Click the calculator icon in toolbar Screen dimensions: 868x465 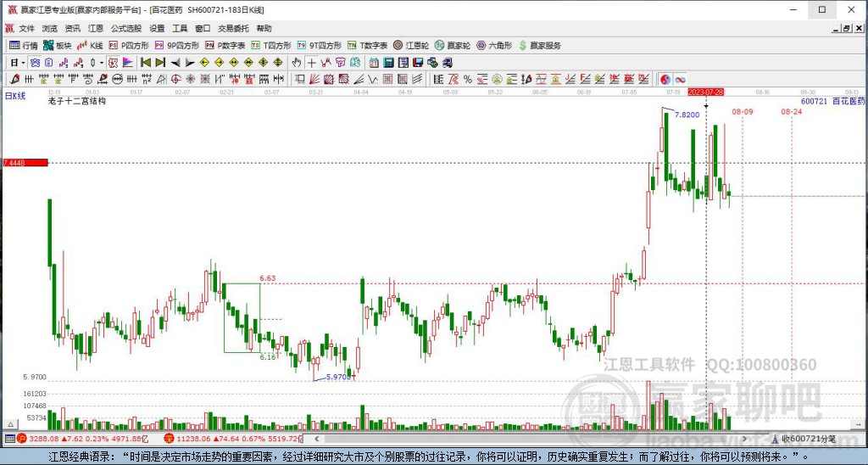coord(388,63)
